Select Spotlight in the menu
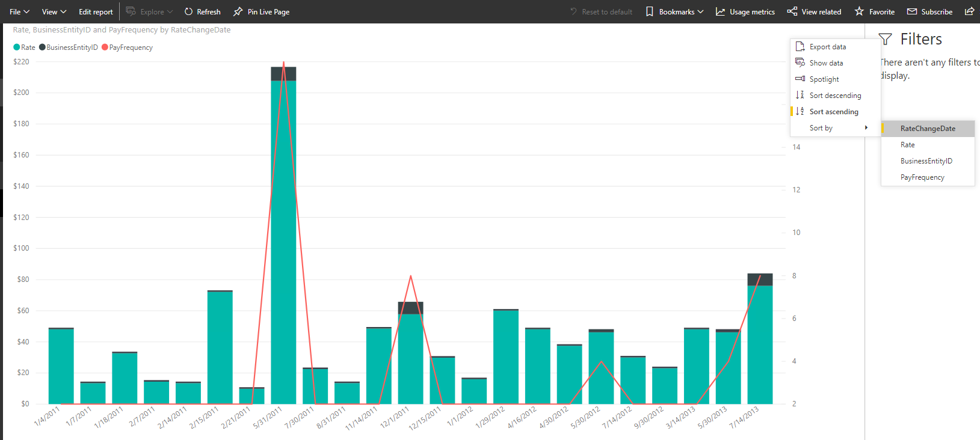 point(835,79)
